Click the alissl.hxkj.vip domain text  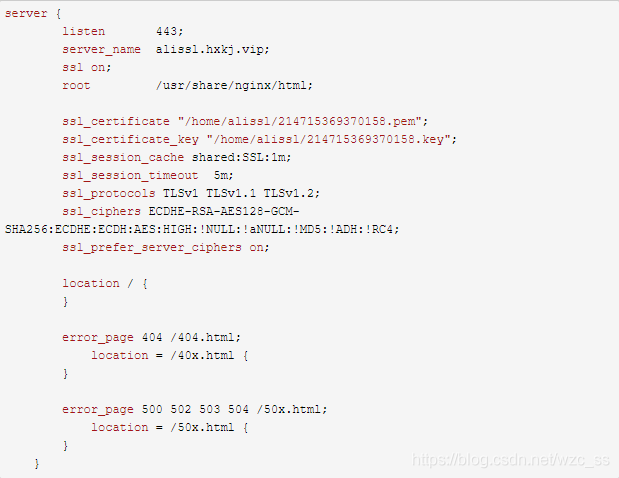point(212,49)
